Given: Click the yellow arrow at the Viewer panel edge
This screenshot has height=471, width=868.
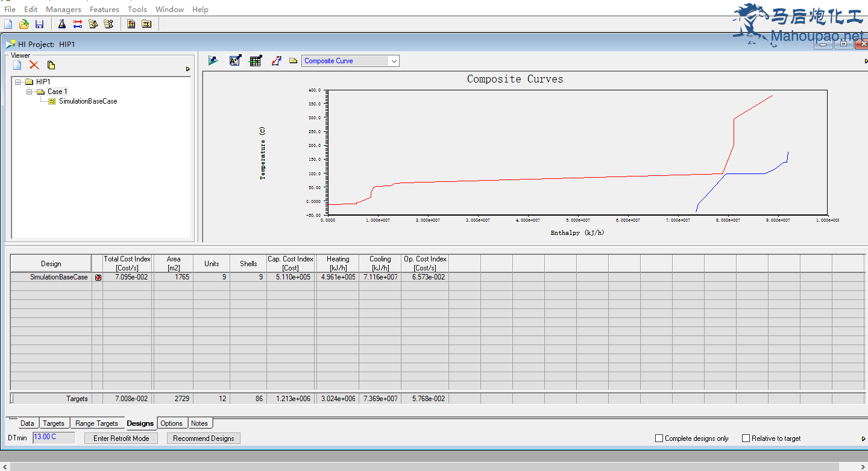Looking at the screenshot, I should [x=188, y=69].
